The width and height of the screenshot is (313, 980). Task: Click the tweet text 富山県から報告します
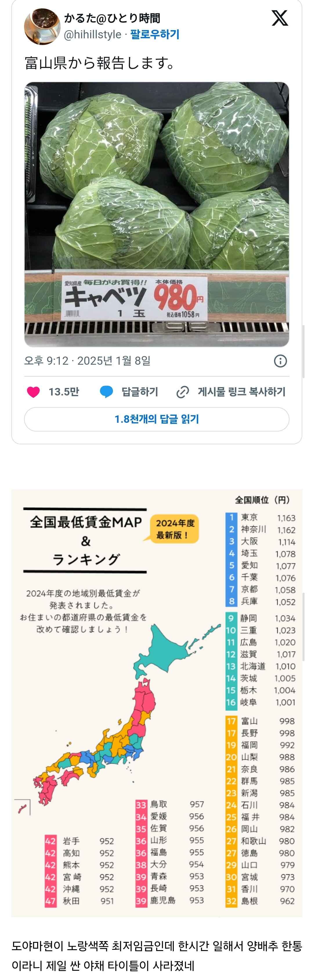(x=99, y=63)
